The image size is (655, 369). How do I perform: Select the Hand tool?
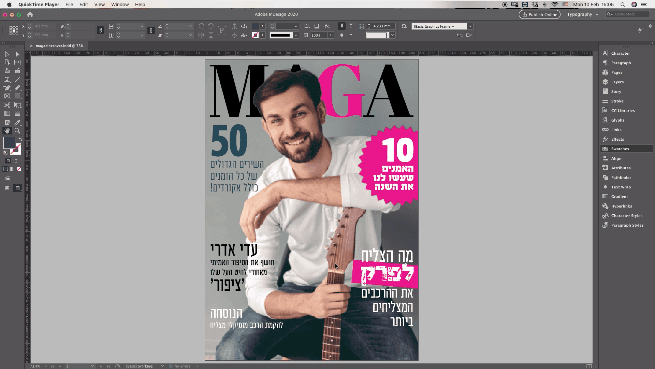pos(7,131)
